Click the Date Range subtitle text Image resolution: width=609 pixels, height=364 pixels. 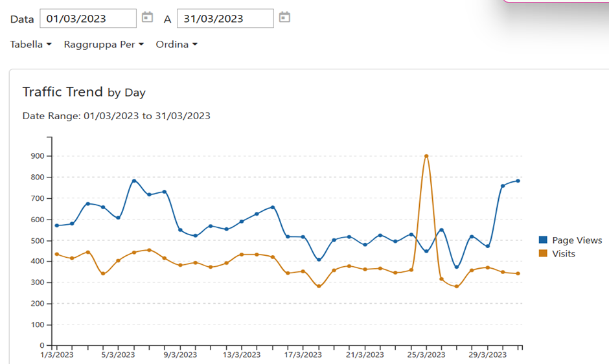click(x=116, y=116)
